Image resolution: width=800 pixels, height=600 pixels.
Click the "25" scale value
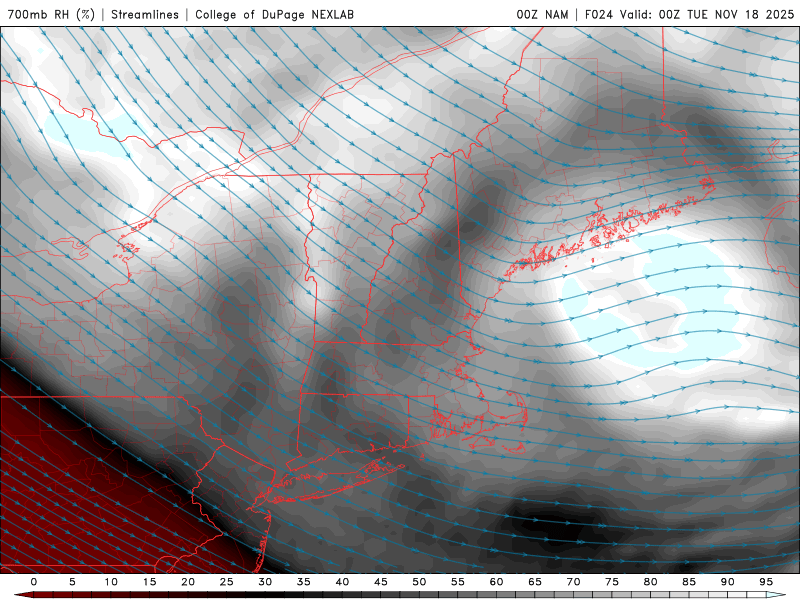227,582
